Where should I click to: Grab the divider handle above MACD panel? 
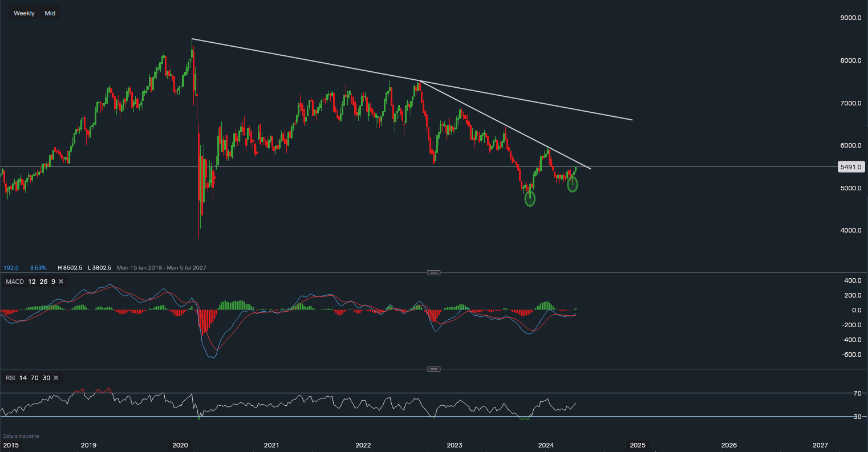pyautogui.click(x=433, y=272)
